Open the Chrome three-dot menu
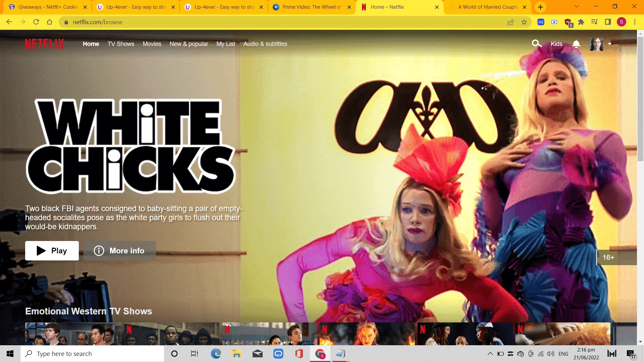Viewport: 644px width, 362px height. click(635, 22)
